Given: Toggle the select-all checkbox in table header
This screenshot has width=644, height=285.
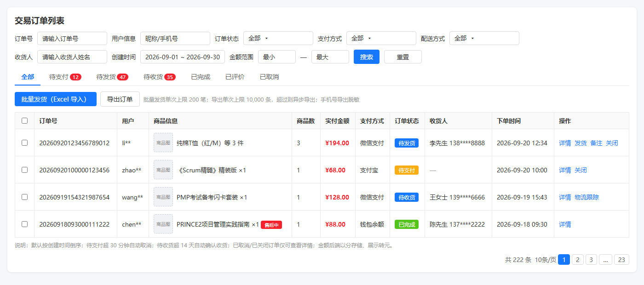Looking at the screenshot, I should click(25, 121).
